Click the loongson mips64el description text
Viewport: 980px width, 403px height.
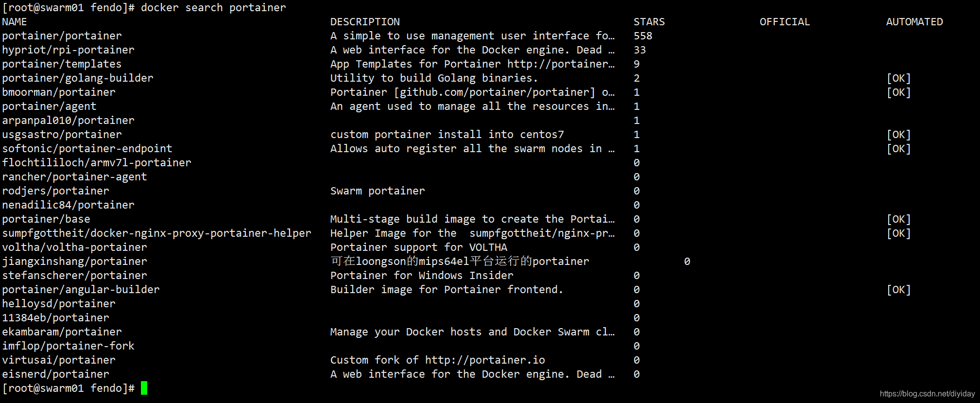[460, 262]
